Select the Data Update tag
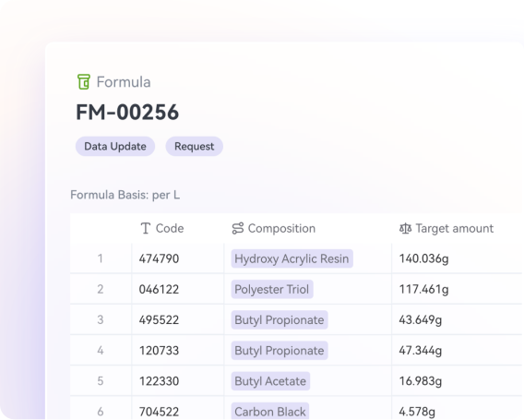524x420 pixels. [115, 146]
